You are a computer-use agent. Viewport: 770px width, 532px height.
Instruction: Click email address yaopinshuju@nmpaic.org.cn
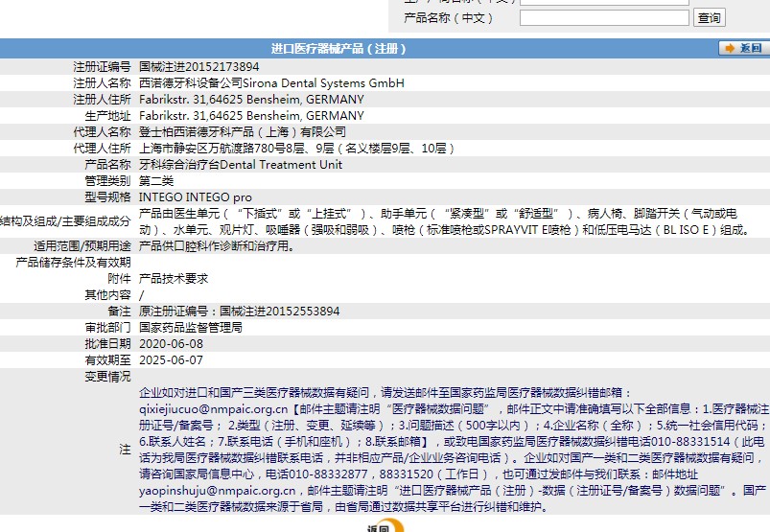(x=218, y=490)
